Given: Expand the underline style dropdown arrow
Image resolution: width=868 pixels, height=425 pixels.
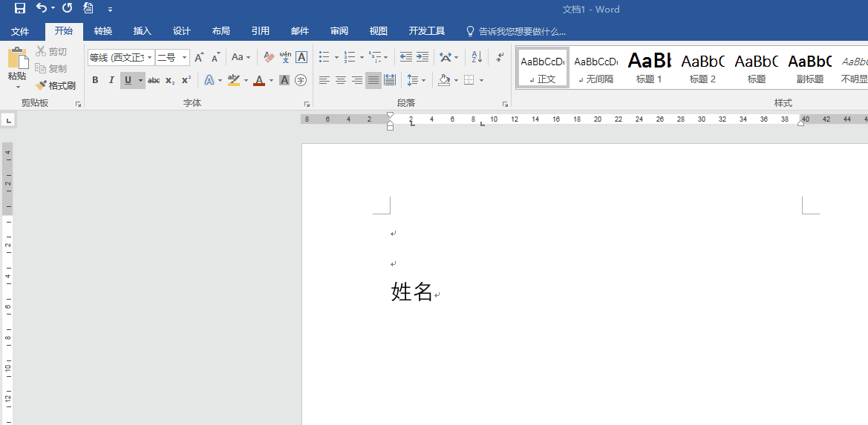Looking at the screenshot, I should pos(140,80).
